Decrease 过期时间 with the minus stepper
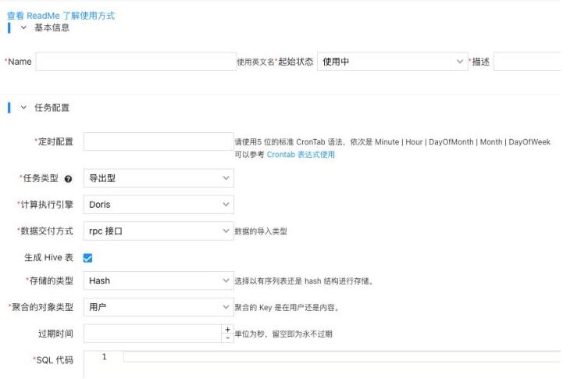588x379 pixels. tap(227, 338)
